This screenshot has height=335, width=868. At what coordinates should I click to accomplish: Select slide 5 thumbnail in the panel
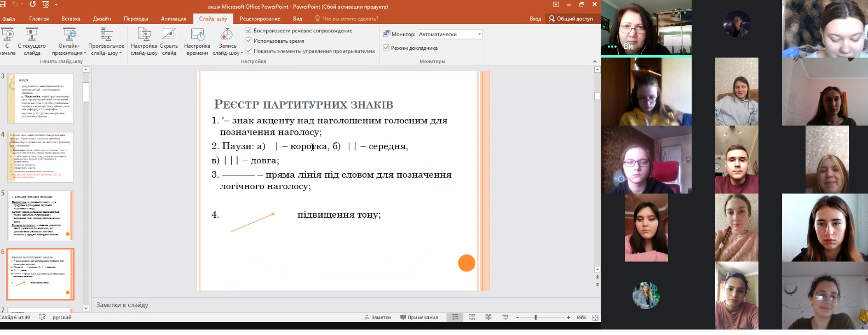coord(40,216)
